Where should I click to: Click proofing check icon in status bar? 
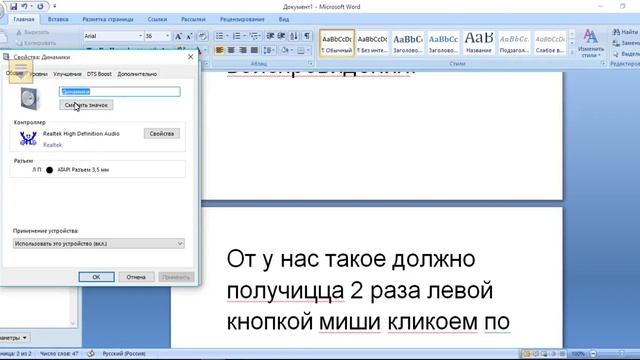click(91, 353)
